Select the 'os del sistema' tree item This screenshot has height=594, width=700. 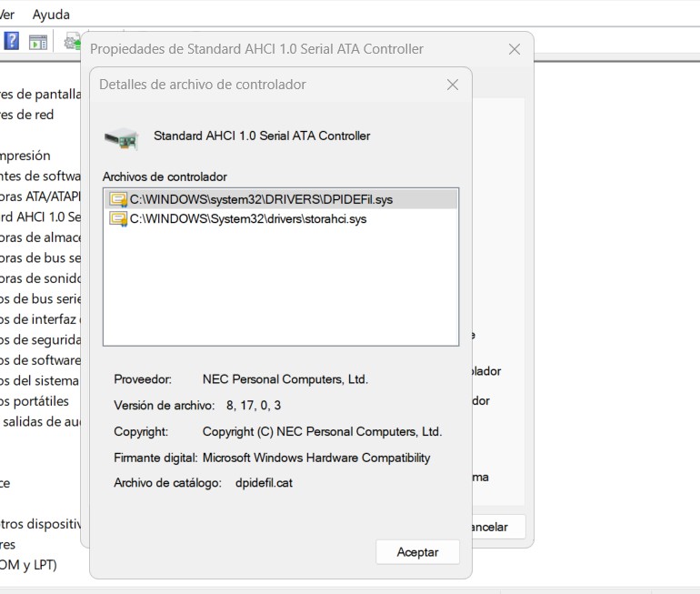tap(39, 380)
